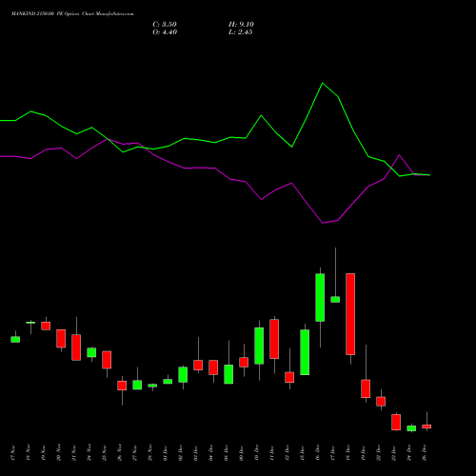Click the green candle for 10 Dec

(259, 346)
